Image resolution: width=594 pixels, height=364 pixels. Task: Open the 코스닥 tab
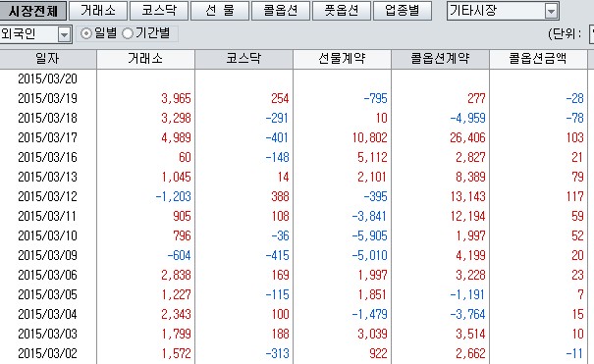(x=159, y=11)
